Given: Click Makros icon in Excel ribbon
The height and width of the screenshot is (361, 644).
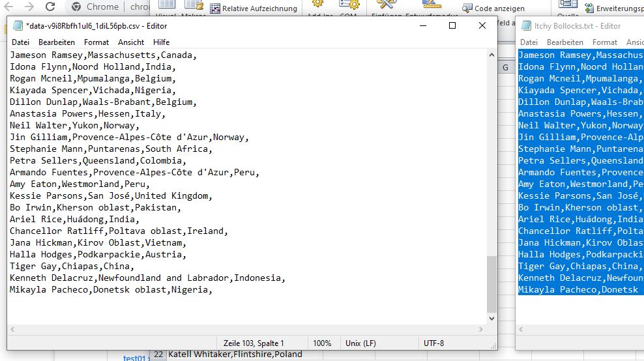Looking at the screenshot, I should 194,4.
